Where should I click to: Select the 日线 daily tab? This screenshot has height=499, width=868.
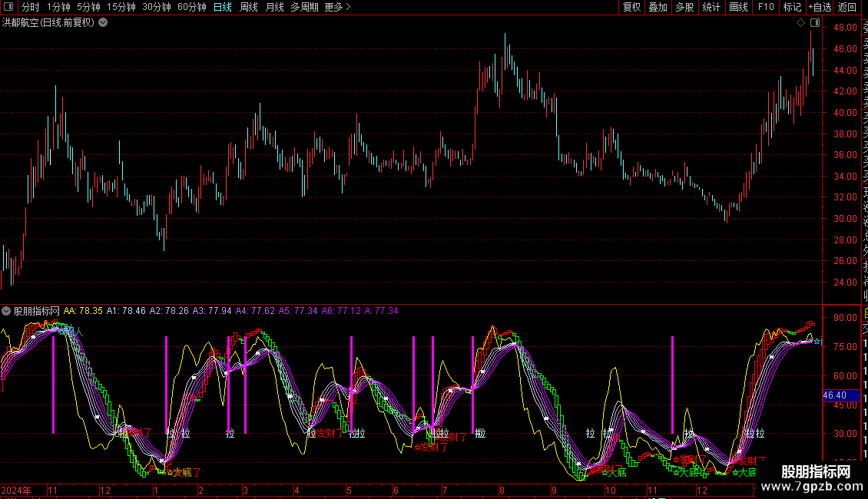[222, 7]
